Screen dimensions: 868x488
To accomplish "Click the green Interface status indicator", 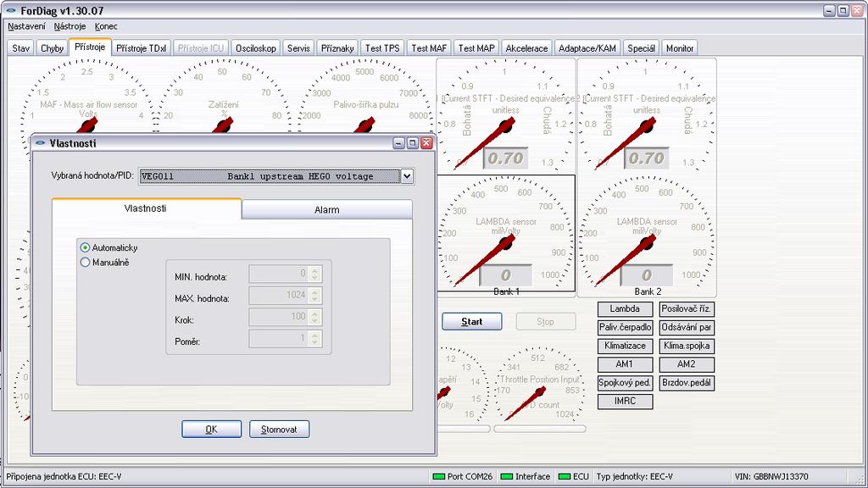I will point(507,476).
